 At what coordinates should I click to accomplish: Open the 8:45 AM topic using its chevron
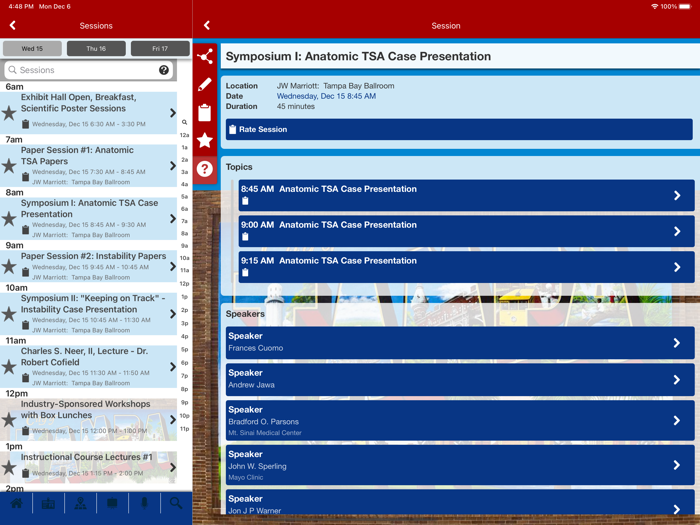coord(677,196)
